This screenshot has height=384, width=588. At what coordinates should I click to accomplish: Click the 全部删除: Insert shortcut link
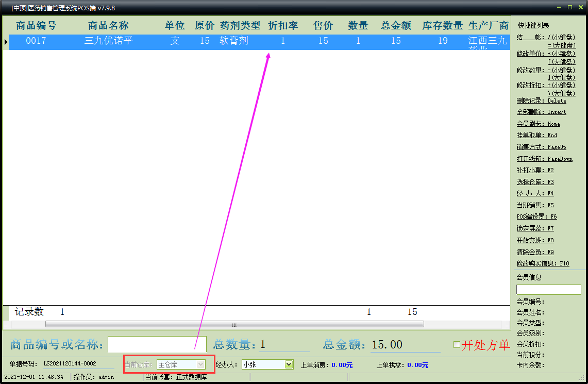541,112
